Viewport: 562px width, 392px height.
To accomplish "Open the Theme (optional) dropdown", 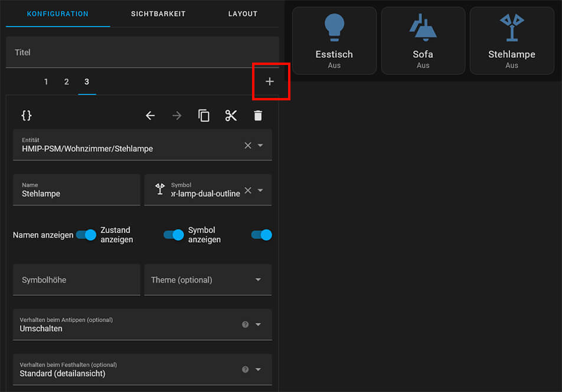I will (x=208, y=280).
